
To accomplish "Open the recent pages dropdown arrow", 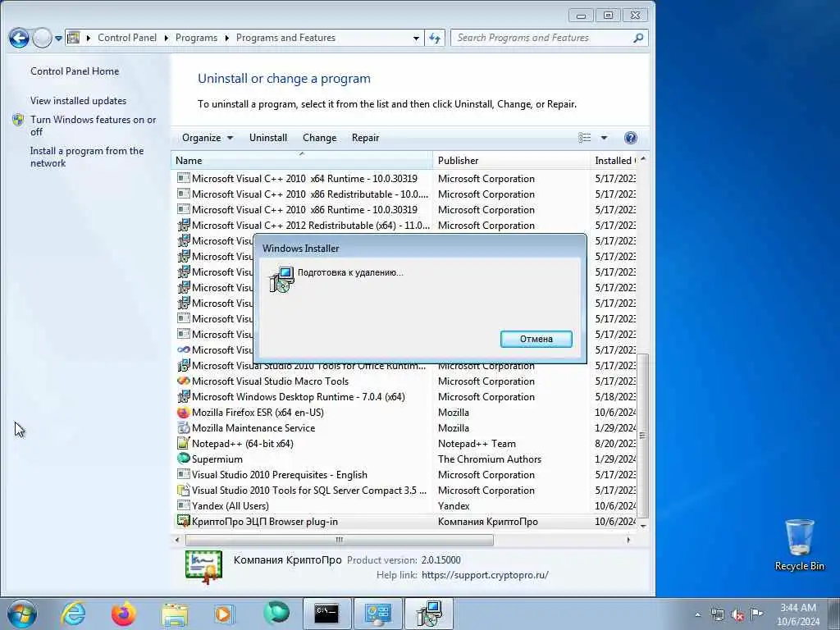I will [x=58, y=38].
